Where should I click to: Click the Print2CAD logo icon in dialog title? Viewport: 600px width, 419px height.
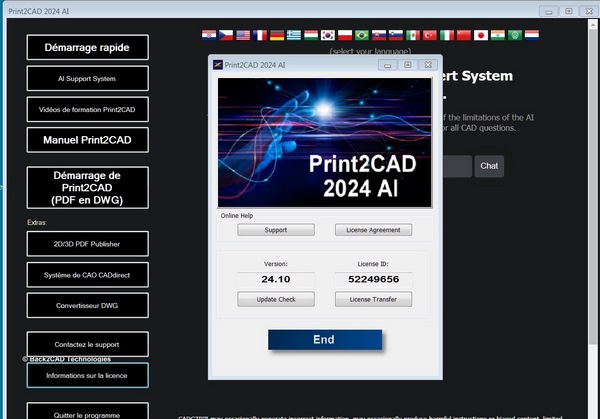pyautogui.click(x=218, y=65)
